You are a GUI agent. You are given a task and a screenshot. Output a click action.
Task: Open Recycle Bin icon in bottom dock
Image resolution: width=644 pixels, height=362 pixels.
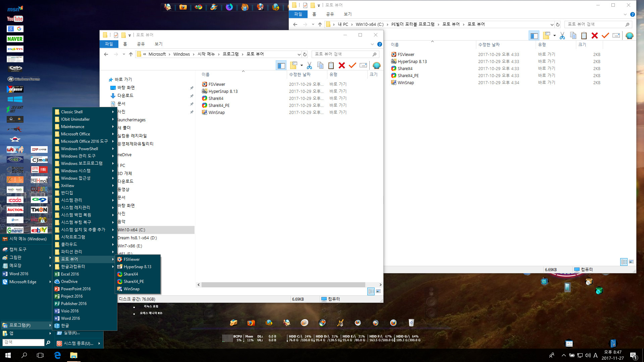(411, 322)
